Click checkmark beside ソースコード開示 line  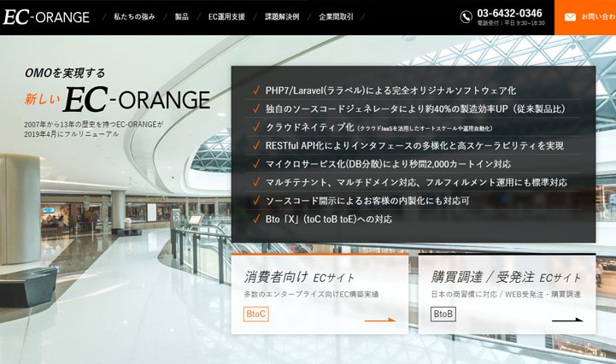(x=256, y=201)
